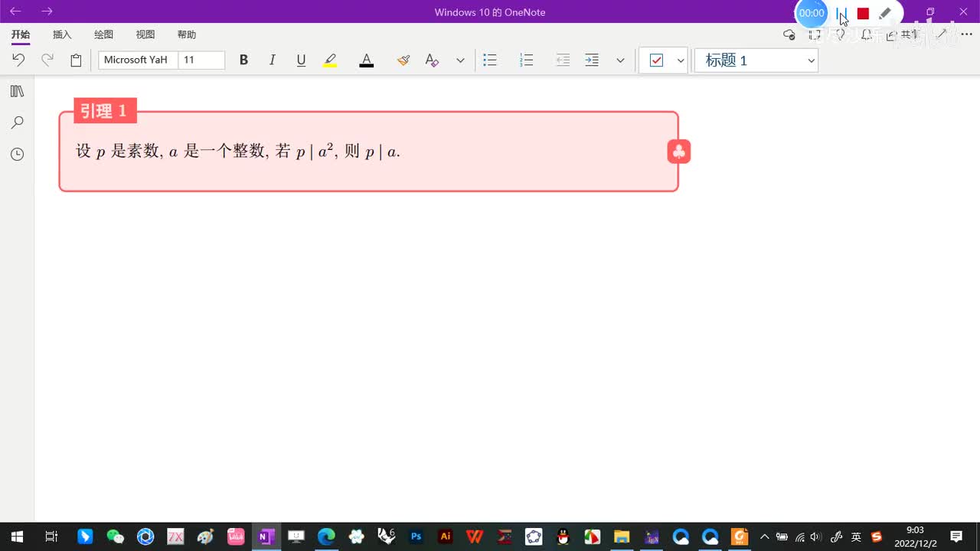Open Photoshop from the taskbar

coord(416,536)
